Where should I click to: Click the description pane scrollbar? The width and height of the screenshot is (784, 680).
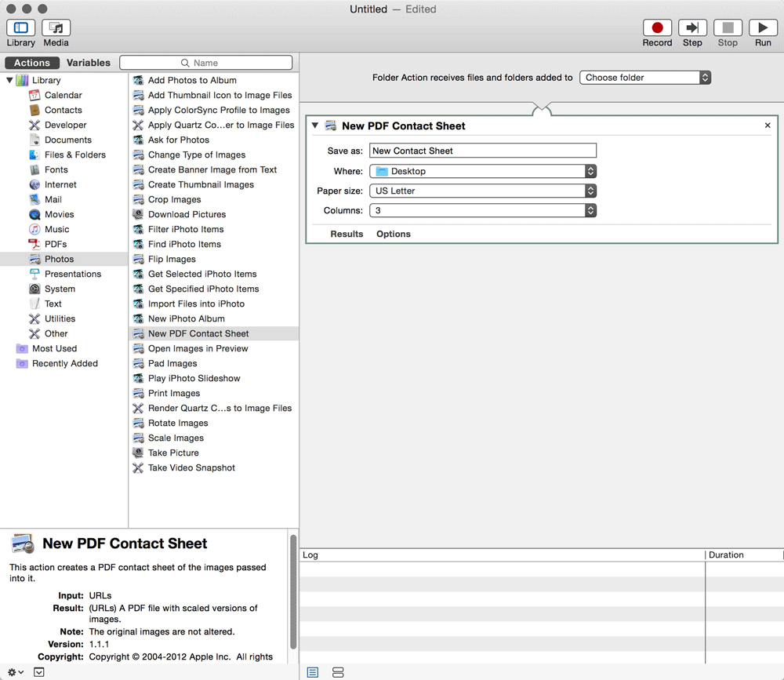click(293, 592)
